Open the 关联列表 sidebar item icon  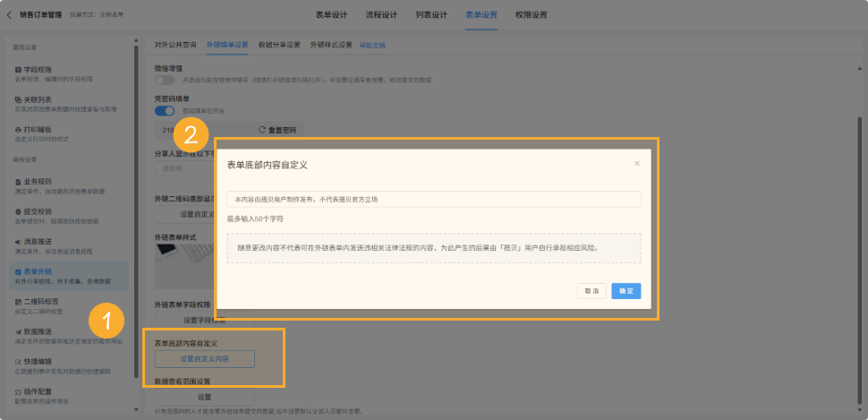(18, 99)
